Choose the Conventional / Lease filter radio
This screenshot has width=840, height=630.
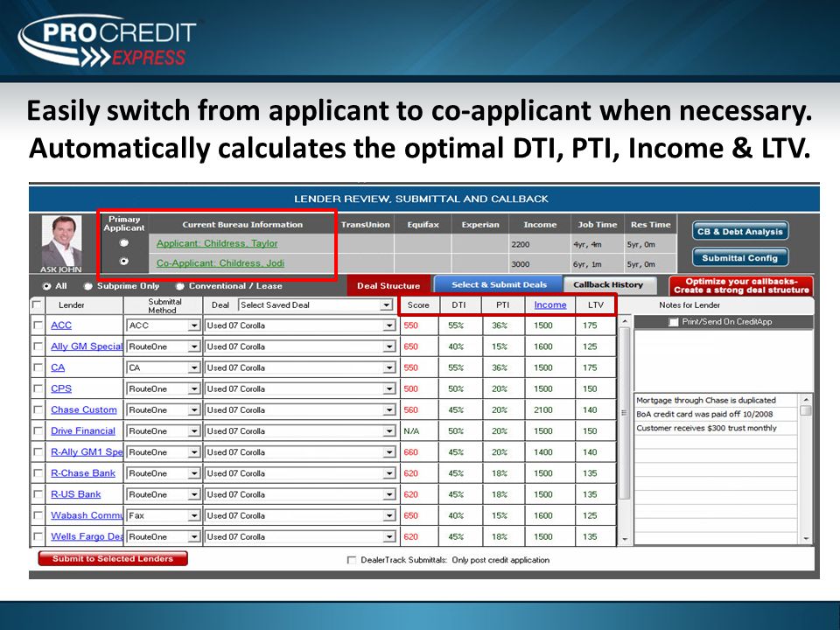(180, 286)
